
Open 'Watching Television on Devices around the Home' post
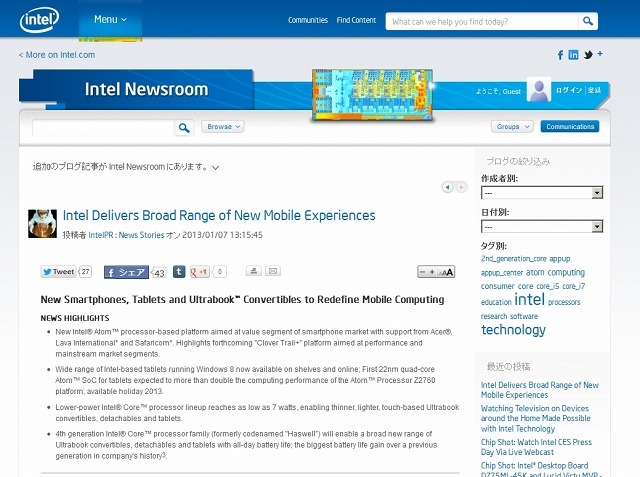tap(536, 418)
